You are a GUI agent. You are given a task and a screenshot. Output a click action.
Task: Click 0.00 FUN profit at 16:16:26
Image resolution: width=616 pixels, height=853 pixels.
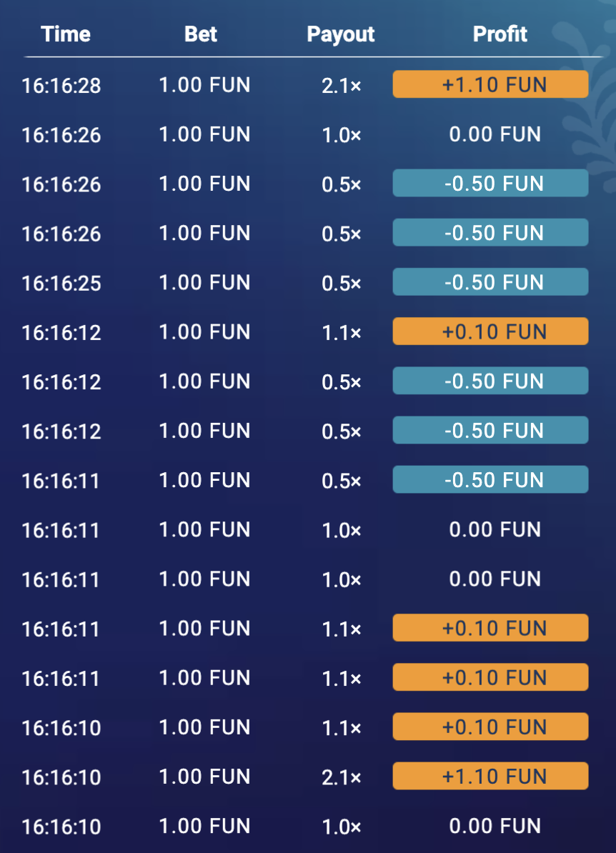click(495, 134)
